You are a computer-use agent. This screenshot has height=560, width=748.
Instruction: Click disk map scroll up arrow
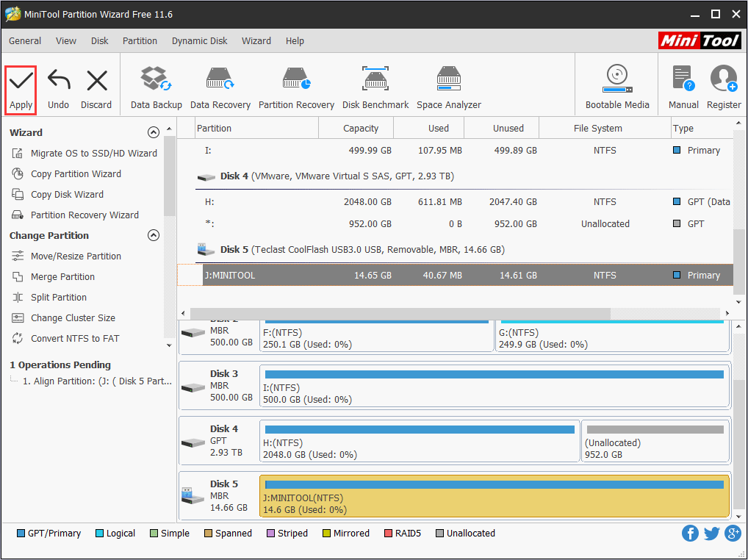(x=738, y=326)
